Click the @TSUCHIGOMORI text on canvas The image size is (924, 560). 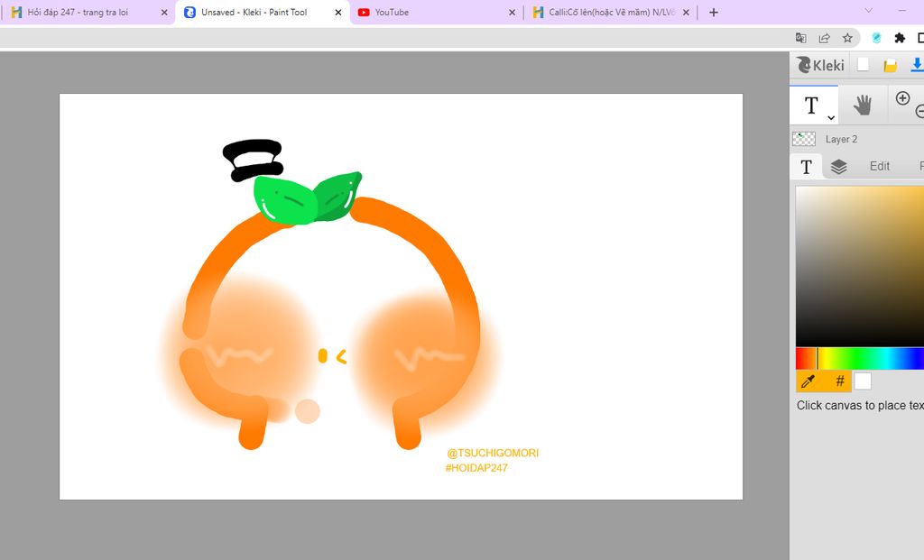[x=493, y=453]
